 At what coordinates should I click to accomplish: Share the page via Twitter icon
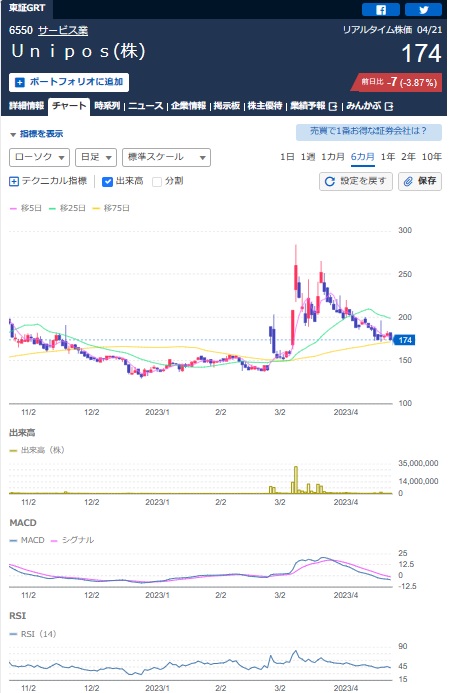(423, 9)
